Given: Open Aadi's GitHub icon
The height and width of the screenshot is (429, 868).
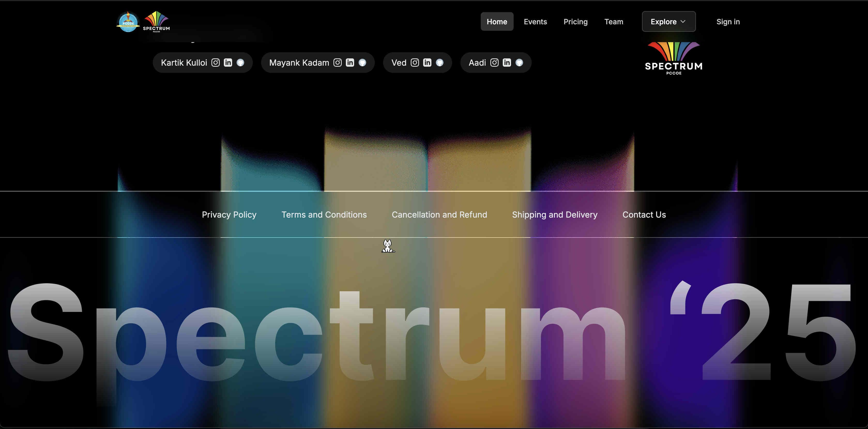Looking at the screenshot, I should [x=519, y=63].
